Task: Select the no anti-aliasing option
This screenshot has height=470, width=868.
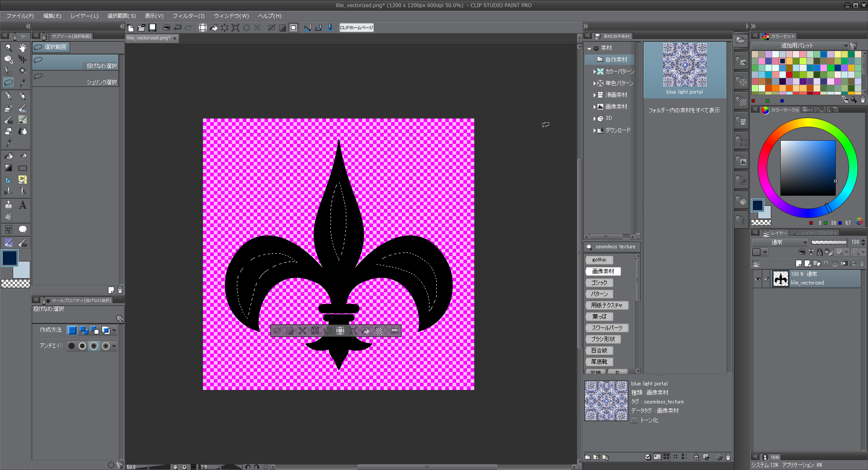Action: pos(71,346)
